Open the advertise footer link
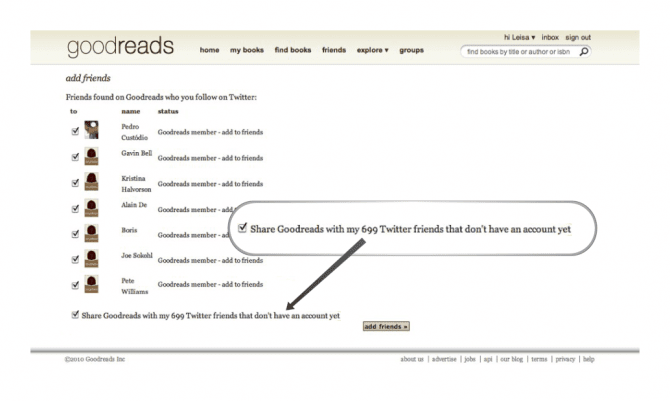Screen dimensions: 670x401 point(444,359)
